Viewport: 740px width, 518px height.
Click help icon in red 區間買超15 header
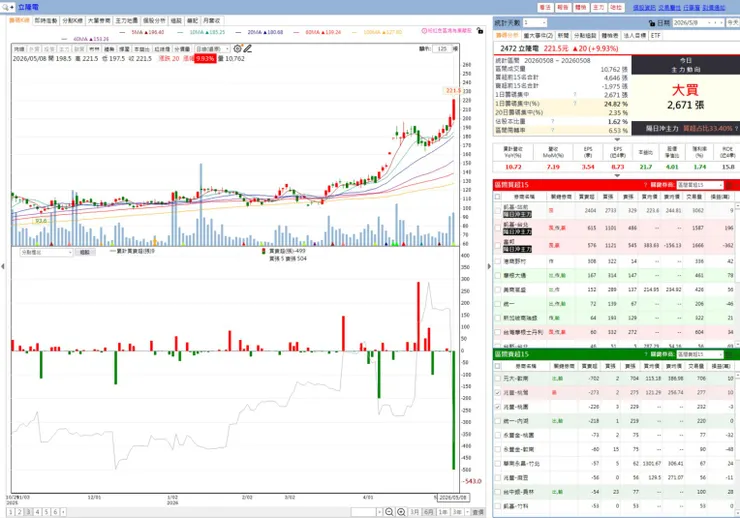pos(645,185)
